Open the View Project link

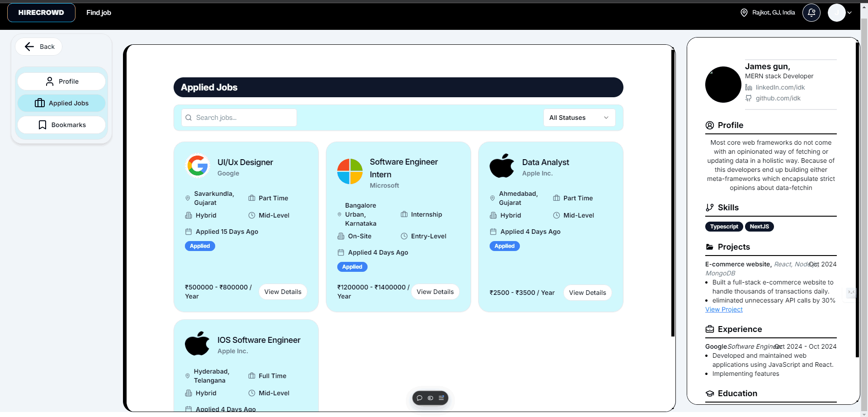tap(724, 309)
